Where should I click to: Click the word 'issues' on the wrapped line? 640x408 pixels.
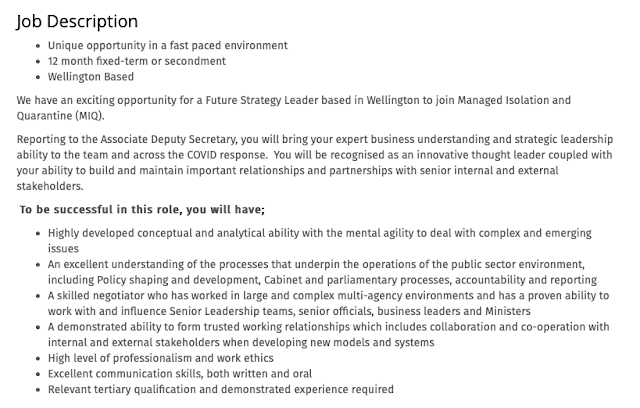point(63,249)
